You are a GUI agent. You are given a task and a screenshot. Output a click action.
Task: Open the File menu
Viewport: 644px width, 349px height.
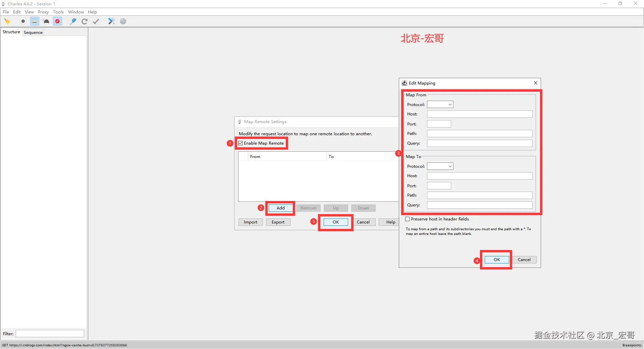[x=6, y=12]
